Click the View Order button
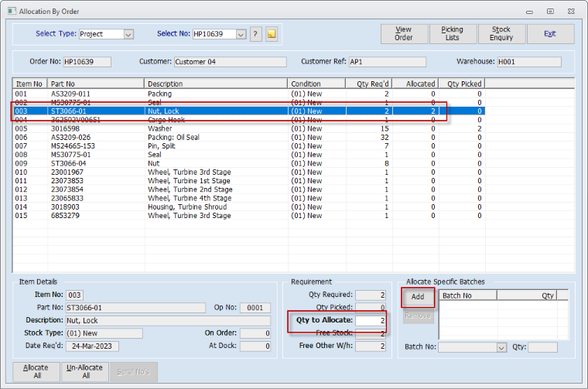 pos(404,34)
